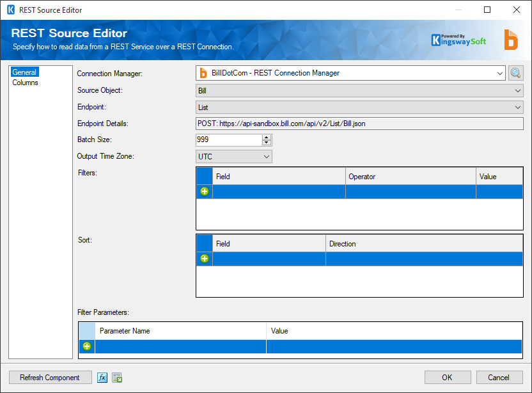Confirm with the OK button
The image size is (532, 393).
[x=448, y=378]
